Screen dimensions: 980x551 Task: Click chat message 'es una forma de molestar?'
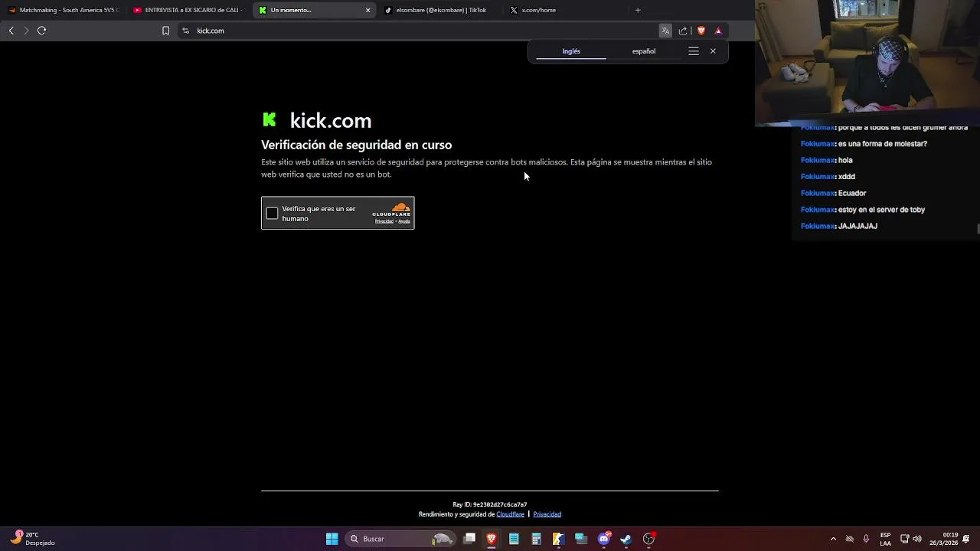click(883, 144)
